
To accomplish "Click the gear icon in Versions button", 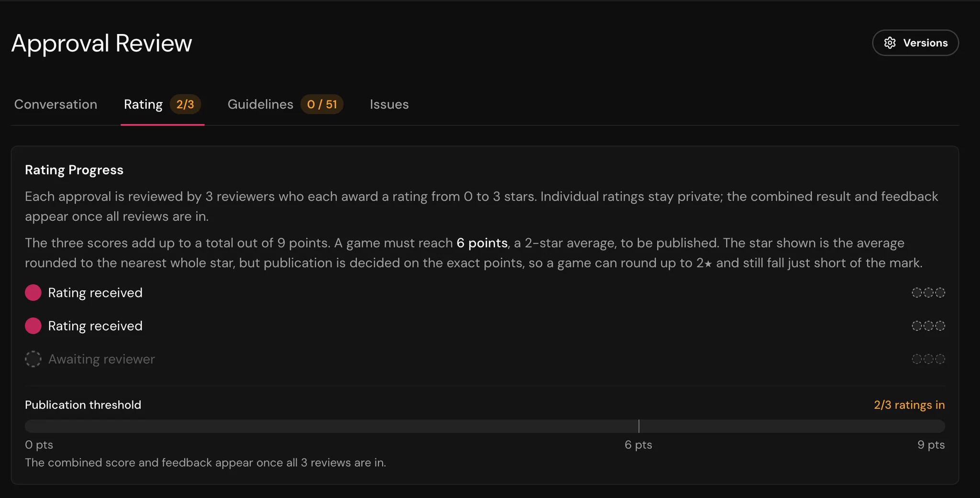I will (890, 43).
